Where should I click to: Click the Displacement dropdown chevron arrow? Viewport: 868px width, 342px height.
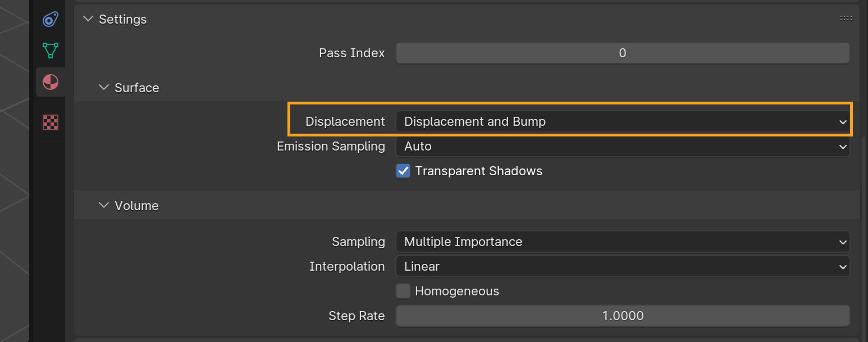[842, 122]
